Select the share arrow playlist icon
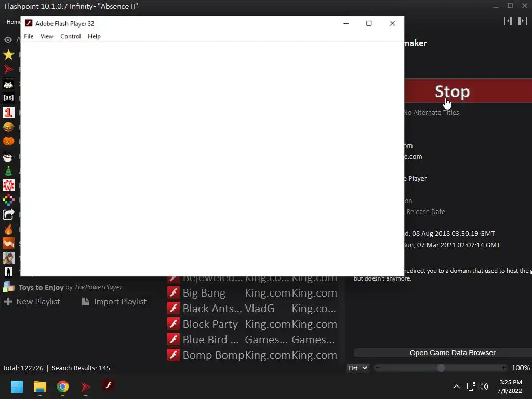The height and width of the screenshot is (399, 532). click(x=8, y=215)
